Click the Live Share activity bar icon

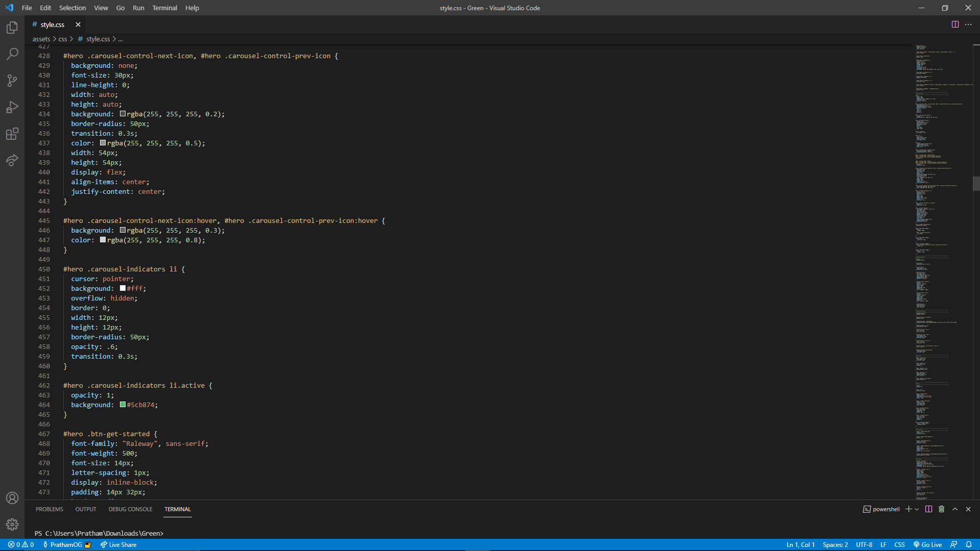(x=12, y=160)
